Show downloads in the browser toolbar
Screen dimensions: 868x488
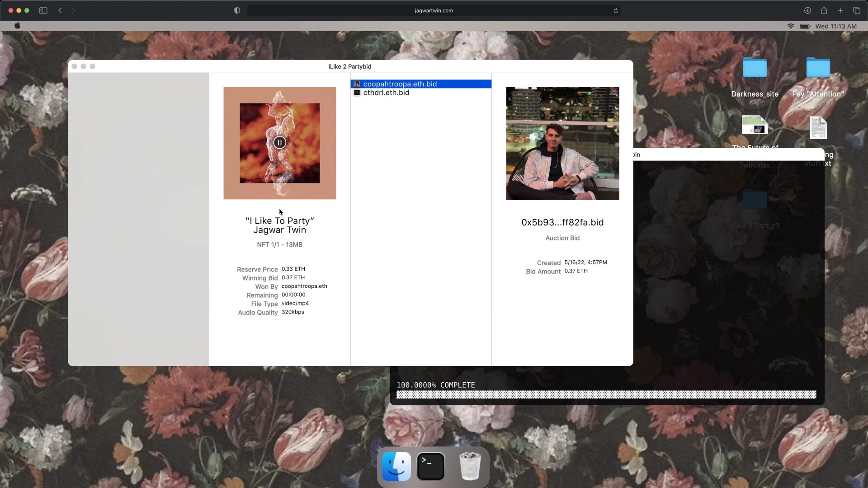point(807,10)
